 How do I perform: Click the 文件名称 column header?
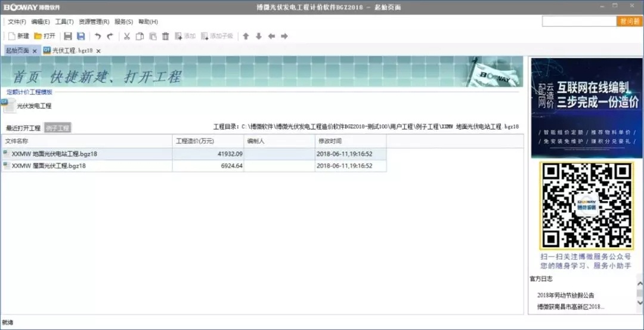point(86,141)
